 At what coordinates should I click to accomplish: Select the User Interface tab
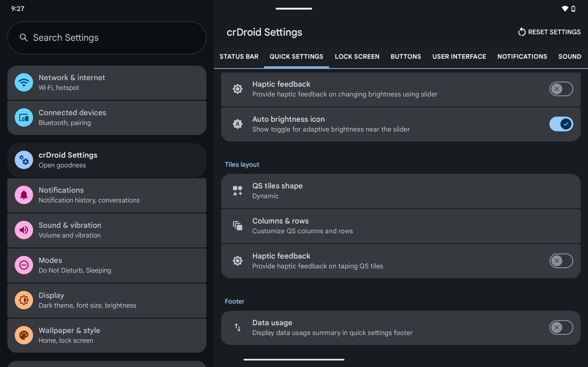click(459, 57)
